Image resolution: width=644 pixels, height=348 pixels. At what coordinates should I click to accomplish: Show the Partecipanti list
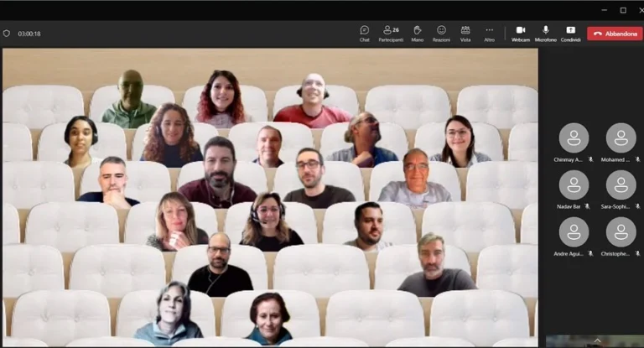(391, 33)
